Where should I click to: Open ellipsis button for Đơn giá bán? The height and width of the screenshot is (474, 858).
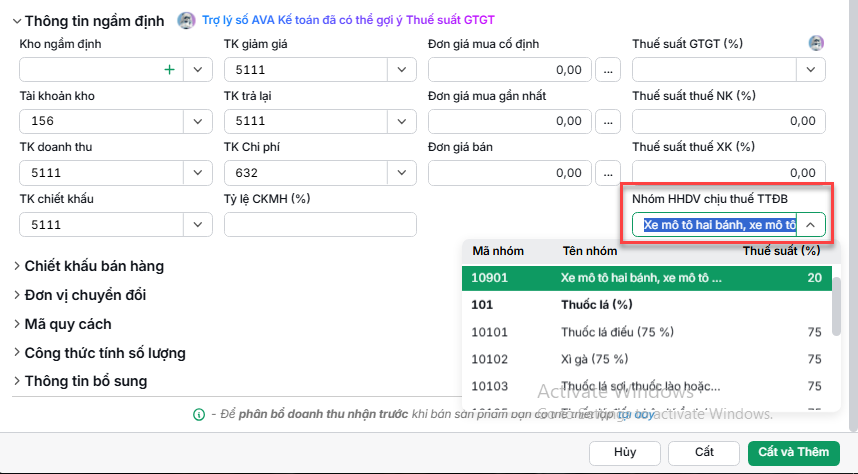[608, 173]
